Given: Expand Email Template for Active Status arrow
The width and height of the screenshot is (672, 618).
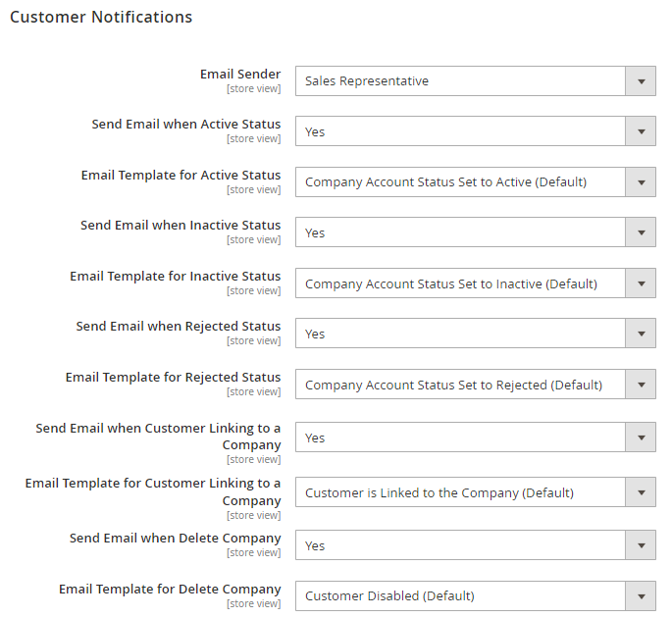Looking at the screenshot, I should coord(641,182).
